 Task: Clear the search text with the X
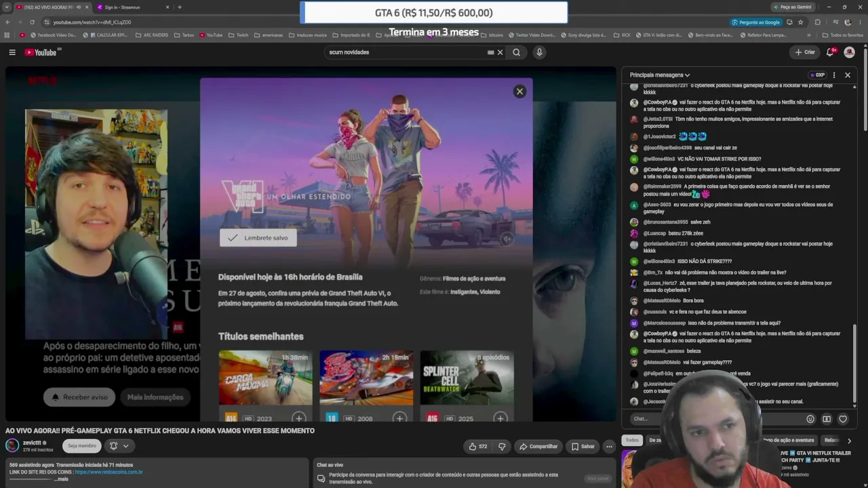(500, 52)
